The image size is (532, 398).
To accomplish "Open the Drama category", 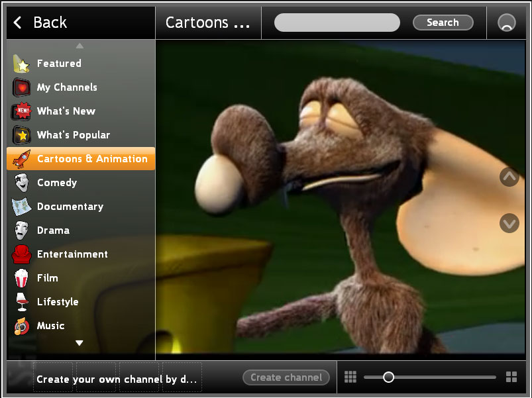I will [81, 230].
